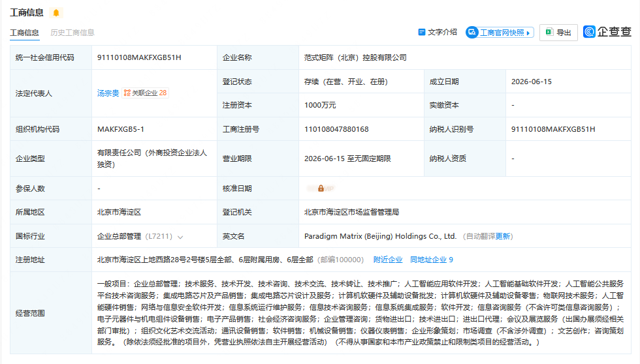Select company name 范式矩阵（北京）控股有限公司
Image resolution: width=640 pixels, height=364 pixels.
coord(355,57)
